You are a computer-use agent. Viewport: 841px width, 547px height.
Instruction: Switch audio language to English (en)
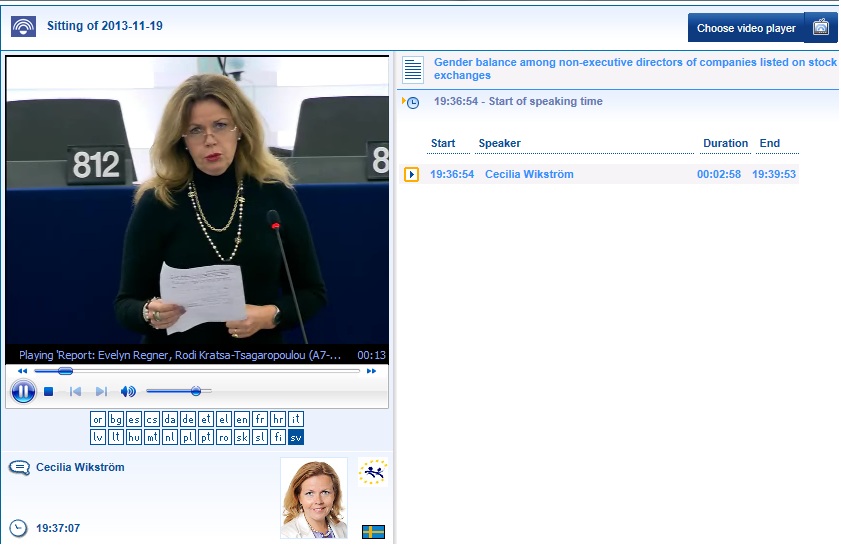point(242,419)
